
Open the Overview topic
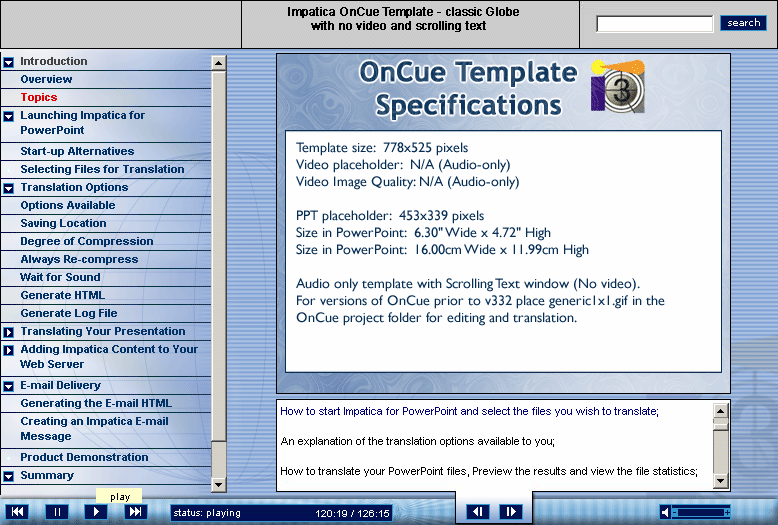pos(46,79)
